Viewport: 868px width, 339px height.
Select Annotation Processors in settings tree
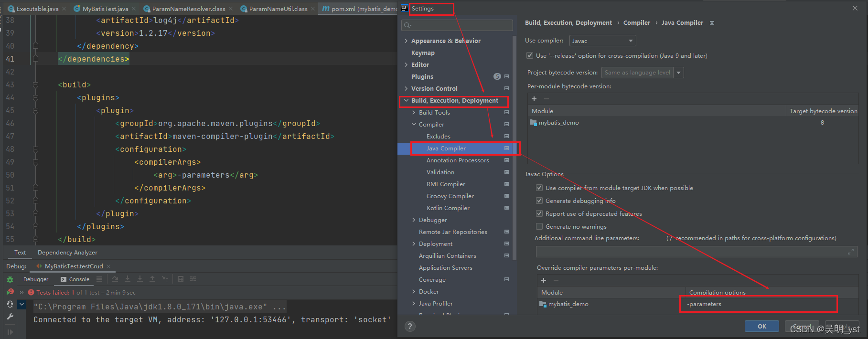tap(458, 160)
